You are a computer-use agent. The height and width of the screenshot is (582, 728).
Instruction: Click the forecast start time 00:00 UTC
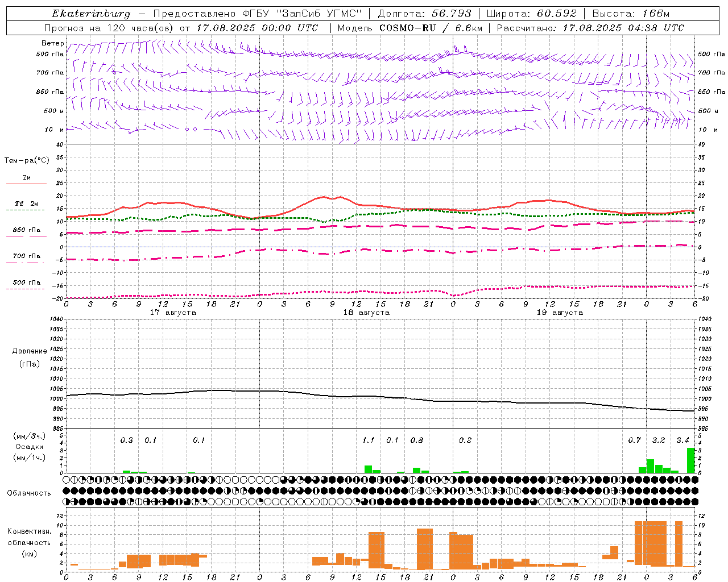click(x=291, y=28)
